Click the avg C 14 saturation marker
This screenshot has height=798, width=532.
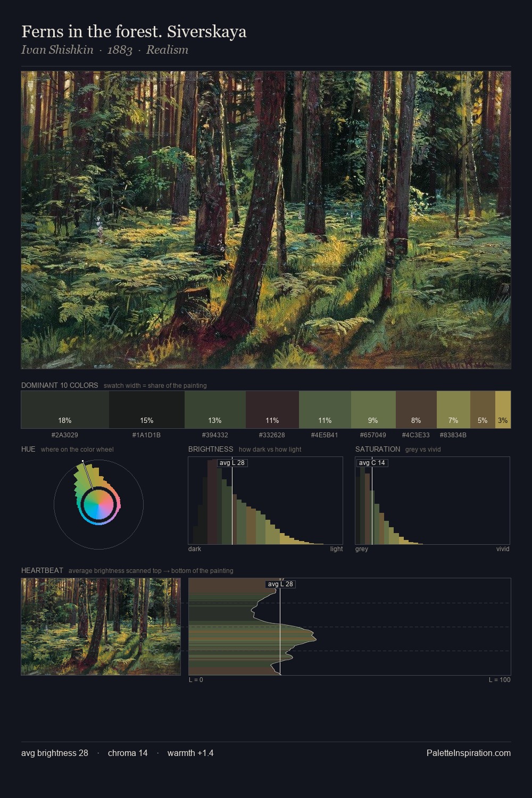point(372,463)
